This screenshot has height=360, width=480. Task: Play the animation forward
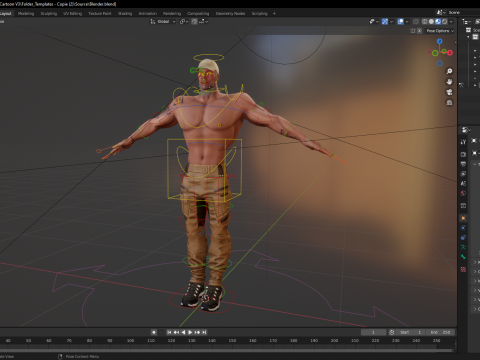pos(190,332)
